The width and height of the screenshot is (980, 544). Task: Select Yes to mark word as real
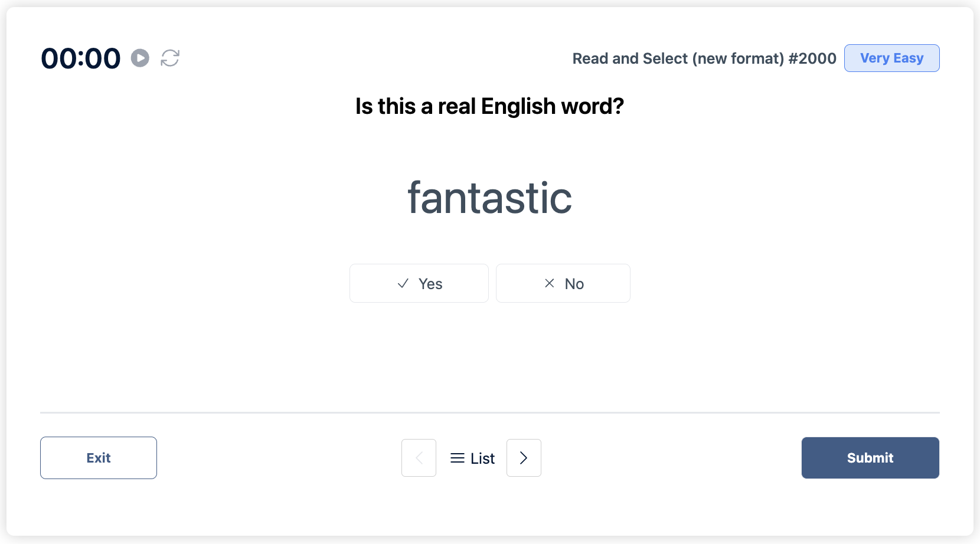(x=419, y=283)
